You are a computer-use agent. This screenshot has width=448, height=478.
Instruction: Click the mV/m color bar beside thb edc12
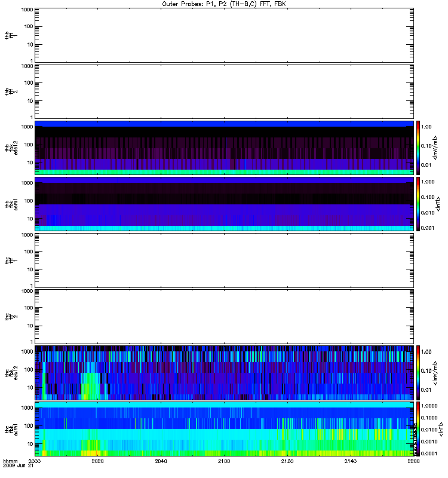click(419, 147)
